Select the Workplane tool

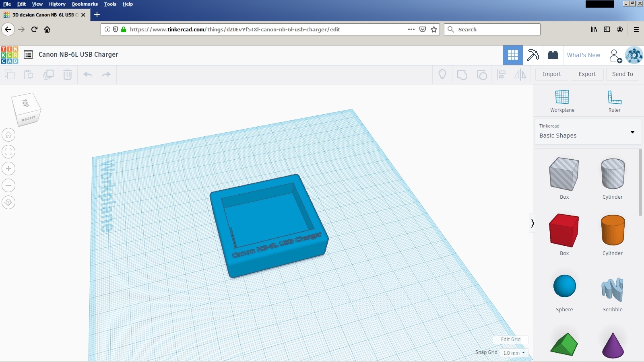click(x=562, y=101)
